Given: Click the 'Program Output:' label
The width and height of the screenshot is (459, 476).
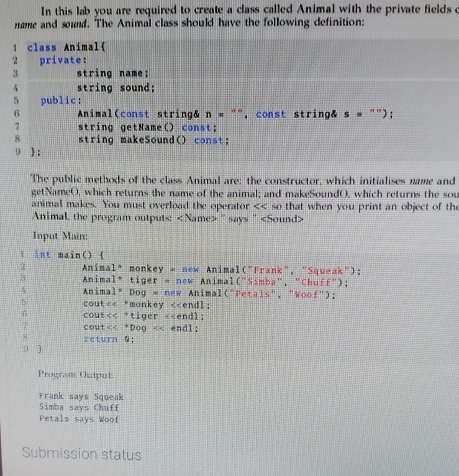Looking at the screenshot, I should click(76, 375).
